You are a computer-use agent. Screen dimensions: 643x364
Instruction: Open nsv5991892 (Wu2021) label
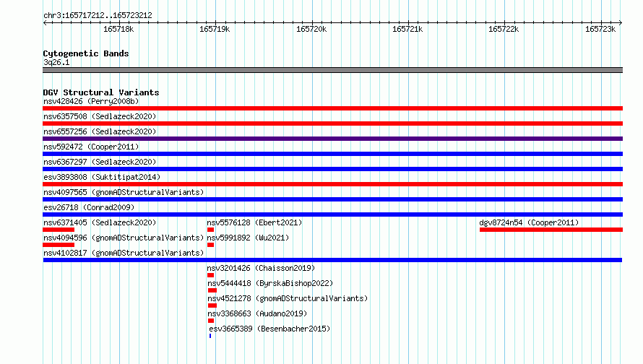click(x=248, y=238)
